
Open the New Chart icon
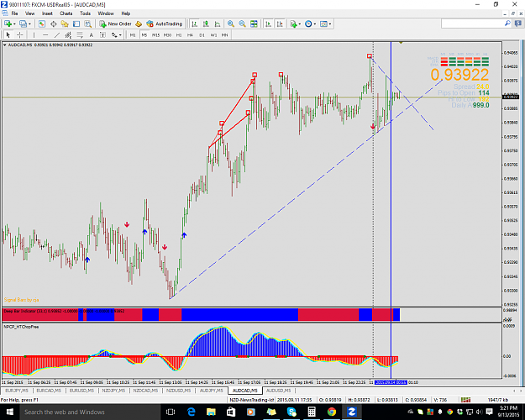8,24
